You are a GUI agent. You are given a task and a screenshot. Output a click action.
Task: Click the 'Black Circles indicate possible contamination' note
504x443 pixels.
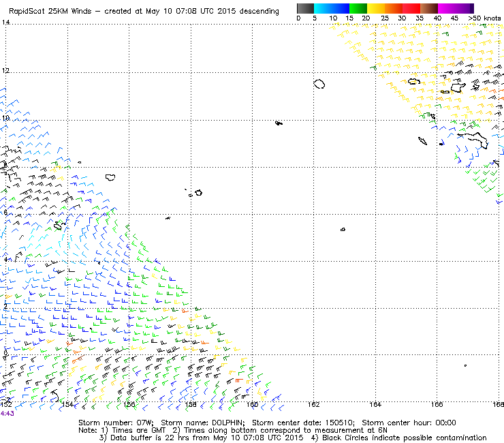[x=405, y=438]
